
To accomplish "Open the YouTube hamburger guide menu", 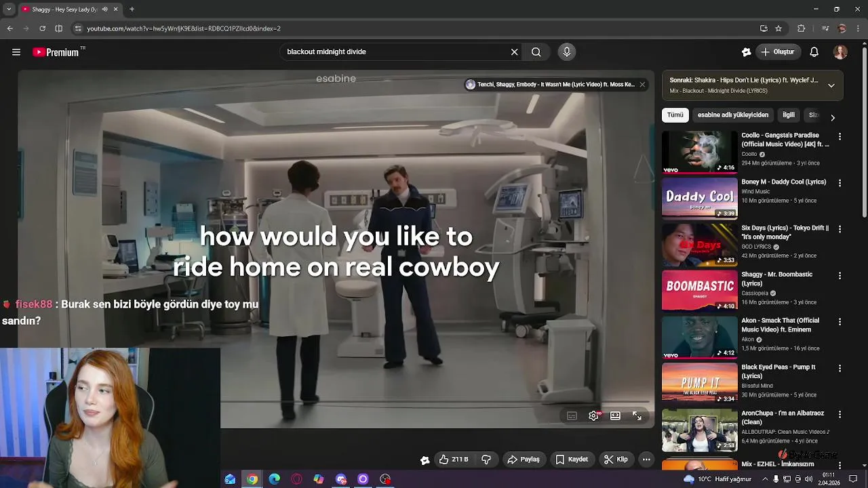I will click(x=16, y=52).
